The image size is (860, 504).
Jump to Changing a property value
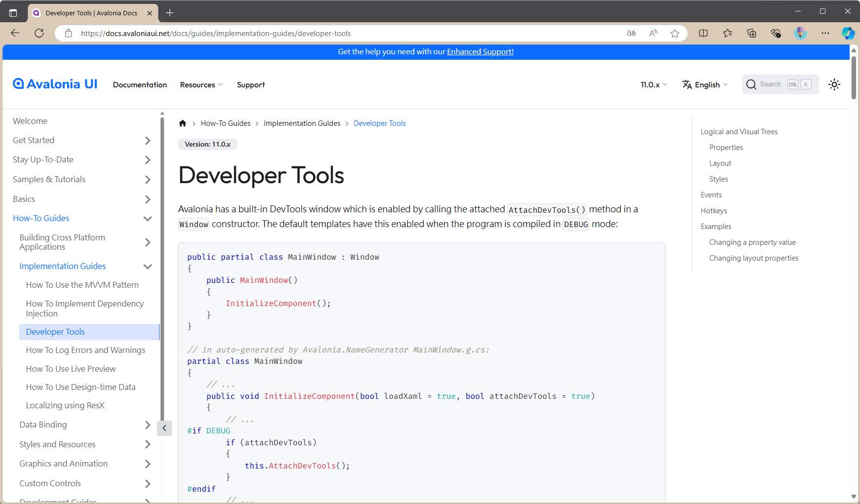tap(752, 242)
